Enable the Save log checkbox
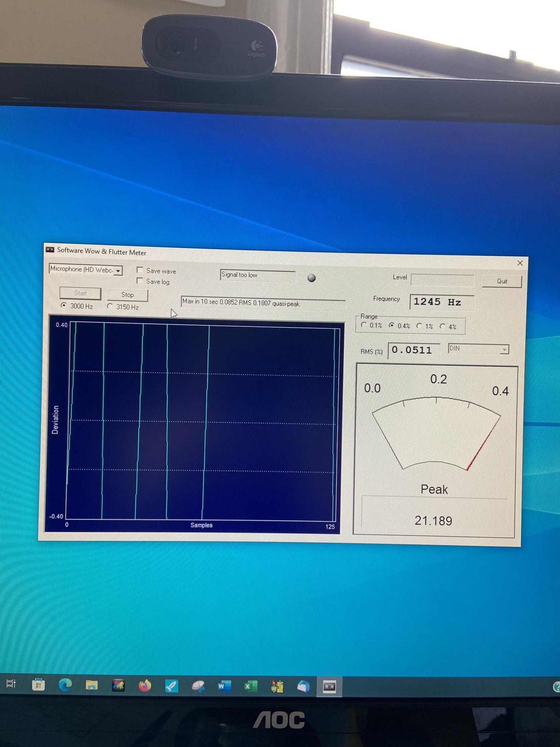 pos(140,280)
